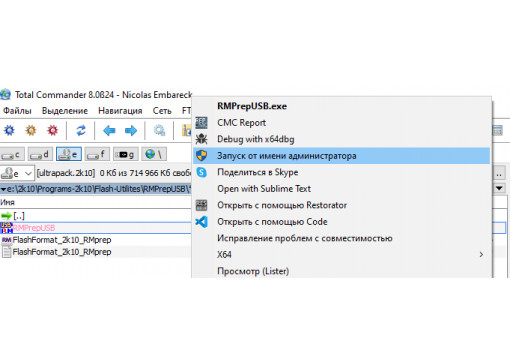The height and width of the screenshot is (364, 510).
Task: Open the Файлы menu
Action: 17,111
